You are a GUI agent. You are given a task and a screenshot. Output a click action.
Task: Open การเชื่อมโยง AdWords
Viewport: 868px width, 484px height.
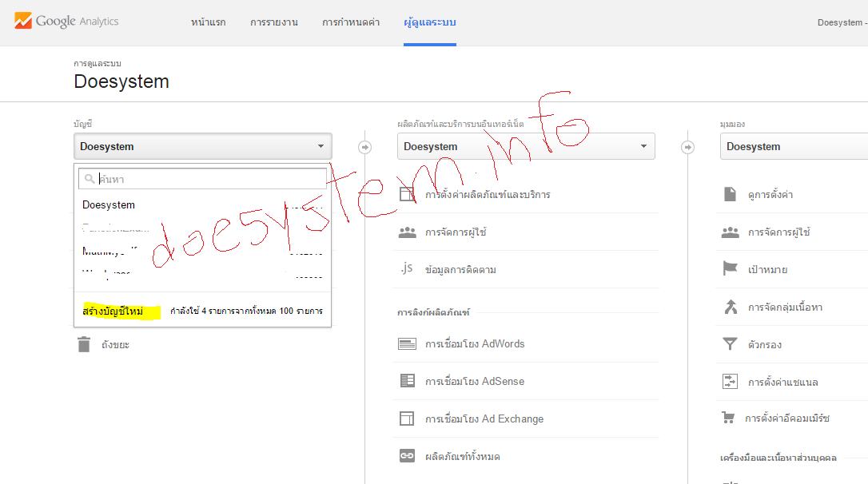click(475, 344)
